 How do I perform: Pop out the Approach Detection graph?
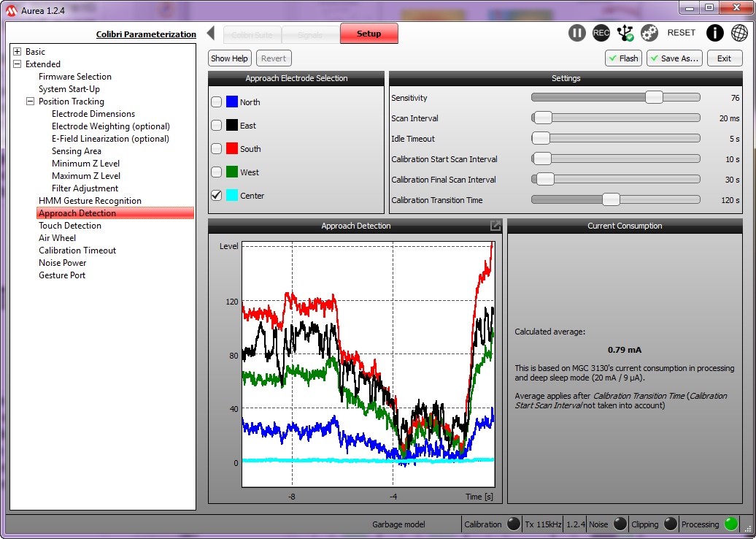[x=495, y=226]
